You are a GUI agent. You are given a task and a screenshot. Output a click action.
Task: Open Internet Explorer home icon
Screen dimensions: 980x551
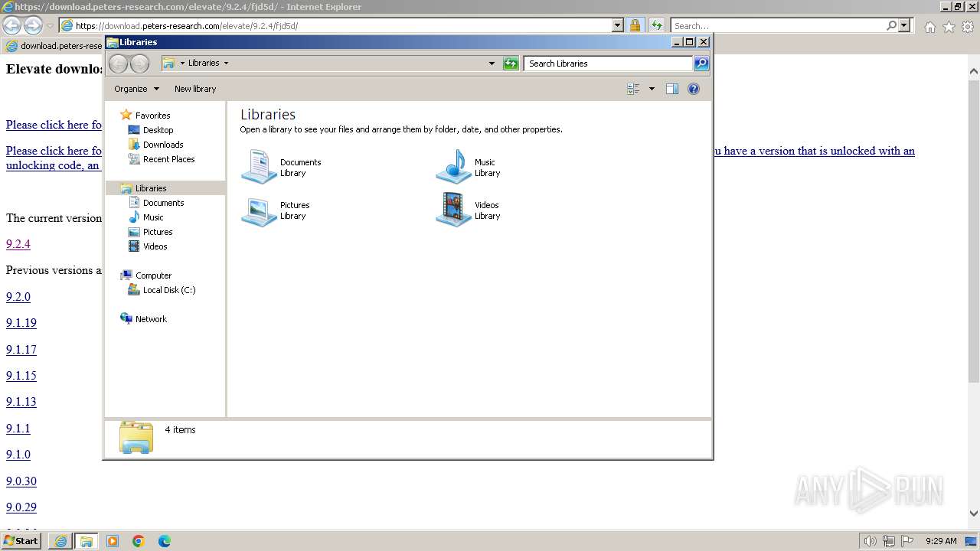pyautogui.click(x=929, y=27)
